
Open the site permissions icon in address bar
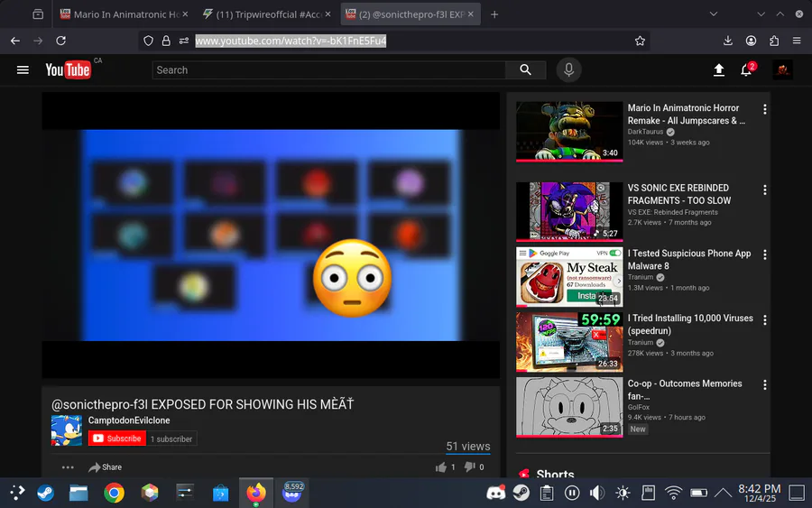[184, 41]
